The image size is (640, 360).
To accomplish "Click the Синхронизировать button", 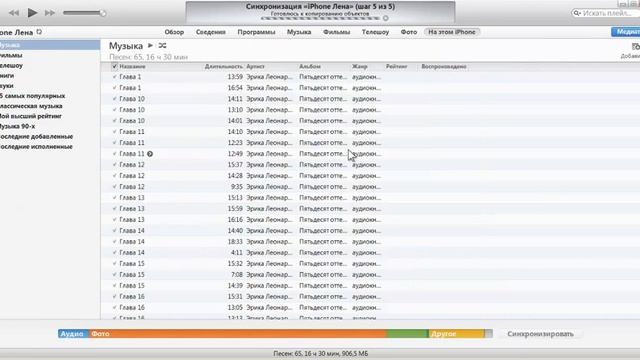I will [x=540, y=334].
